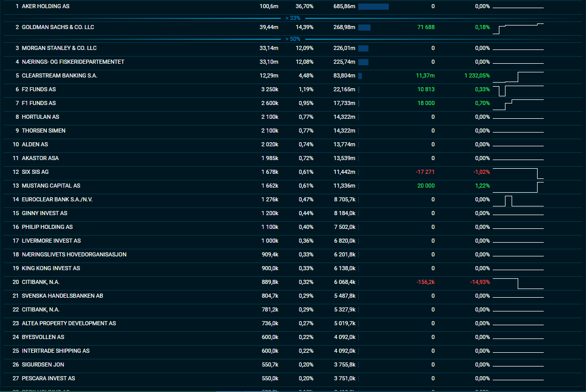
Task: Open Mustang Capital holdings trend sparkline
Action: [x=518, y=187]
